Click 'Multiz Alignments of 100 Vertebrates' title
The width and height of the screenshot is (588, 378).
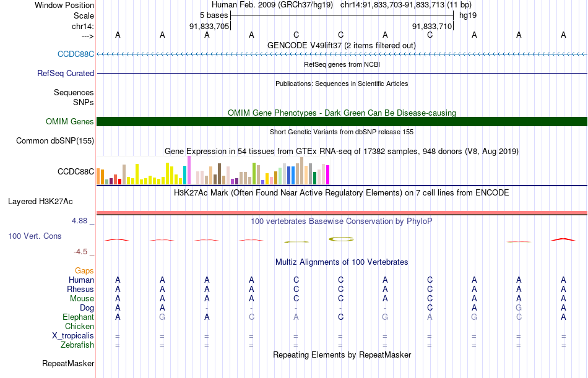342,262
